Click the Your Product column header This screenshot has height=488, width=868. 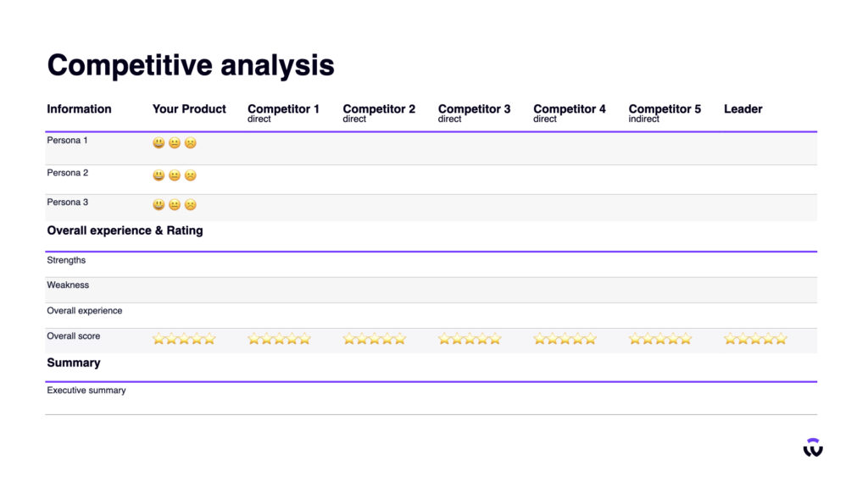189,109
